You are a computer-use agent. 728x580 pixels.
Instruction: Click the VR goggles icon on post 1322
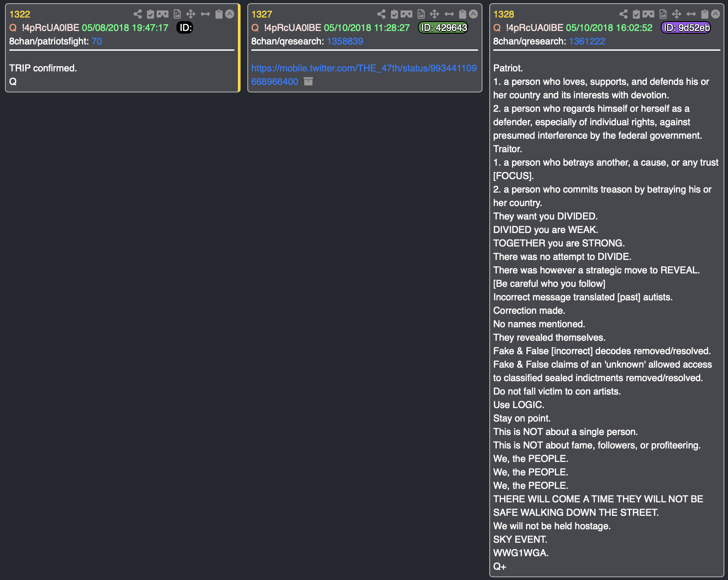point(162,14)
